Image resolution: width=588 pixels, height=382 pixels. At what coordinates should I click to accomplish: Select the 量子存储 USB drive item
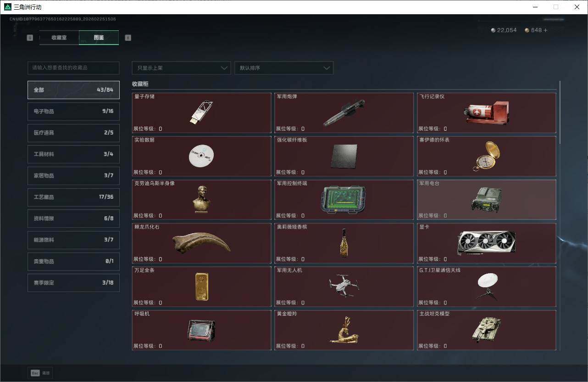(x=201, y=113)
